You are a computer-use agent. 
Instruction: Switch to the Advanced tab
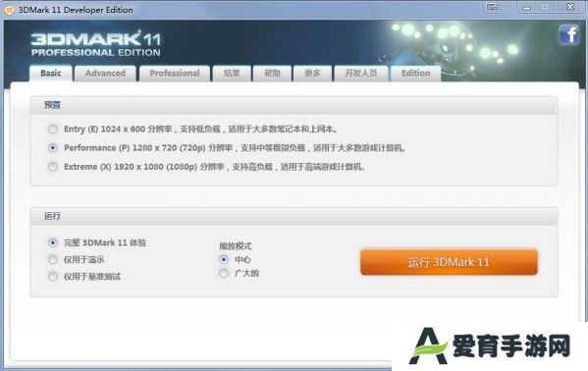pyautogui.click(x=105, y=74)
